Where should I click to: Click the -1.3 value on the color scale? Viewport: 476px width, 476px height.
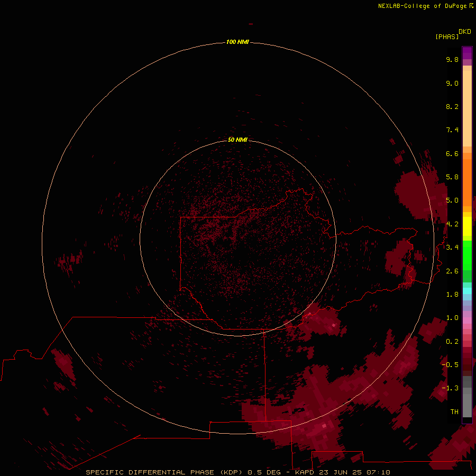(450, 388)
